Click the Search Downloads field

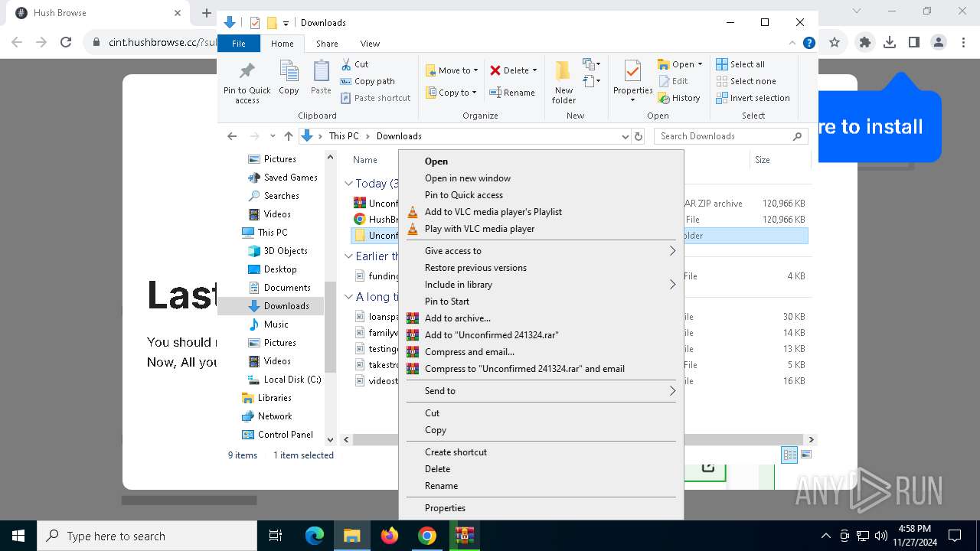point(730,136)
